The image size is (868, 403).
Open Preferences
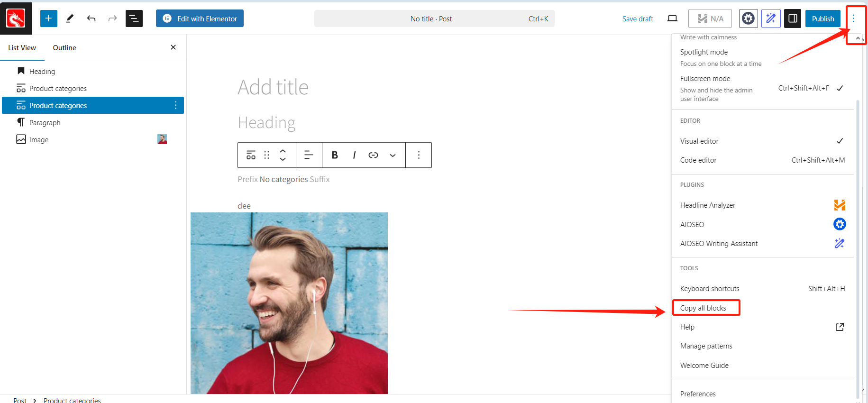point(763,394)
